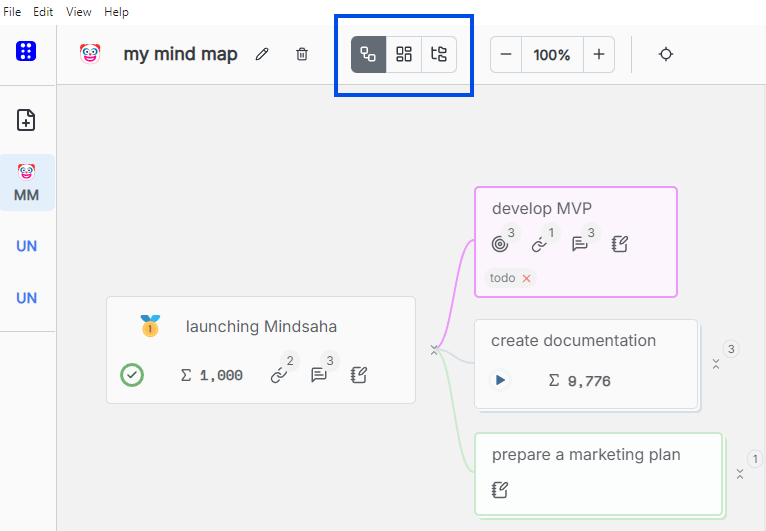Open the View menu
766x531 pixels.
(79, 12)
